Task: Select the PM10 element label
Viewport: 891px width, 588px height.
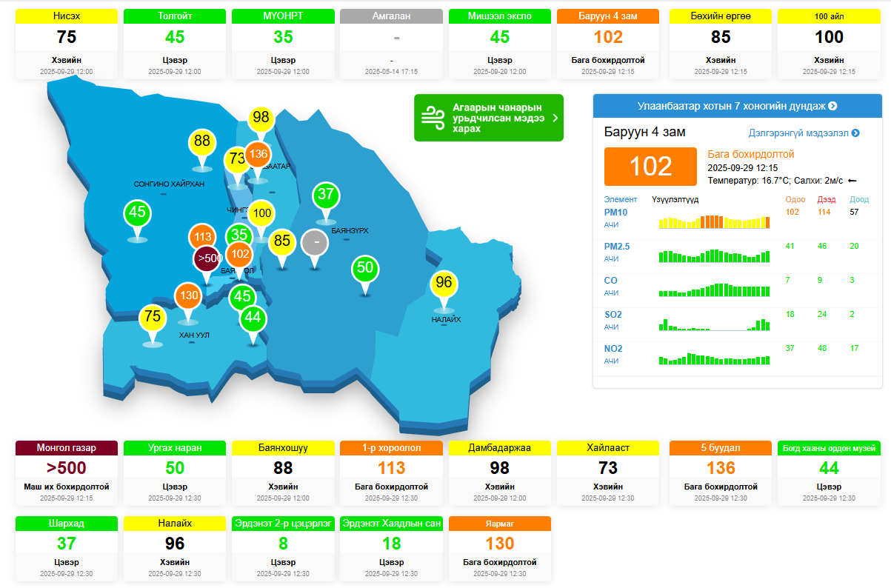Action: tap(615, 213)
